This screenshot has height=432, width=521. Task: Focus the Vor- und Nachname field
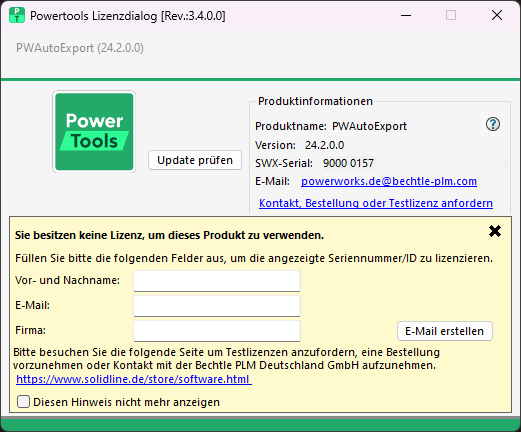pos(217,281)
